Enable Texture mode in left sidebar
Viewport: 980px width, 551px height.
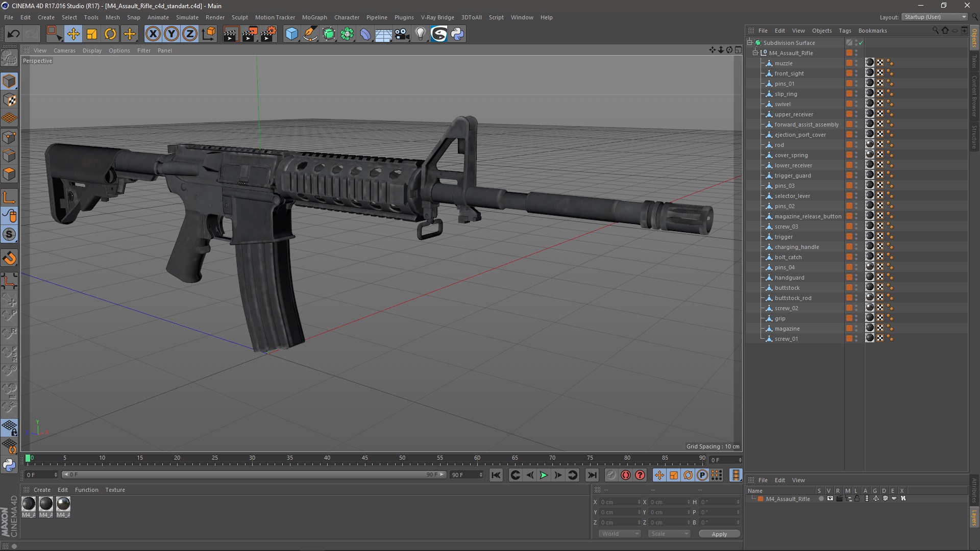click(9, 100)
